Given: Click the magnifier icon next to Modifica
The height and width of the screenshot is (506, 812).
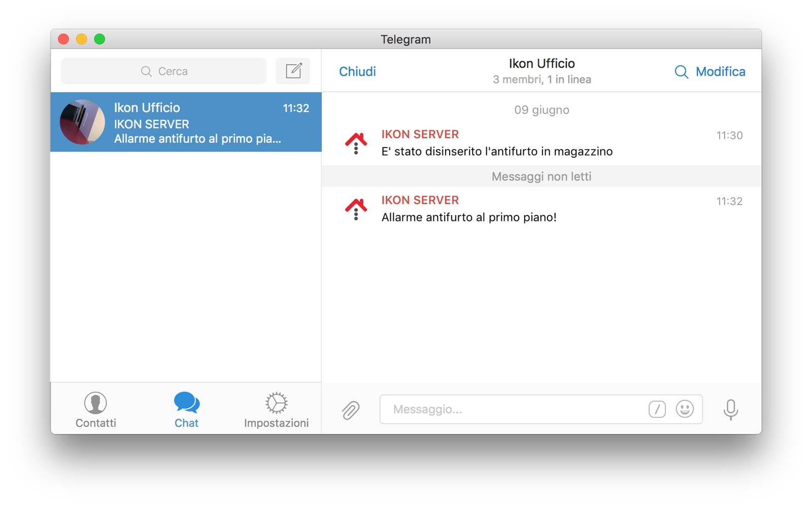Looking at the screenshot, I should coord(681,72).
